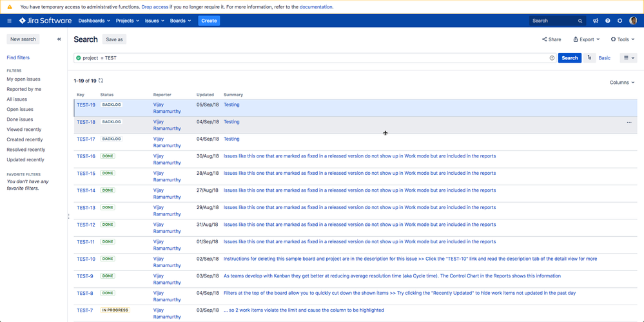644x322 pixels.
Task: Open issue TEST-10 key link
Action: pos(86,259)
